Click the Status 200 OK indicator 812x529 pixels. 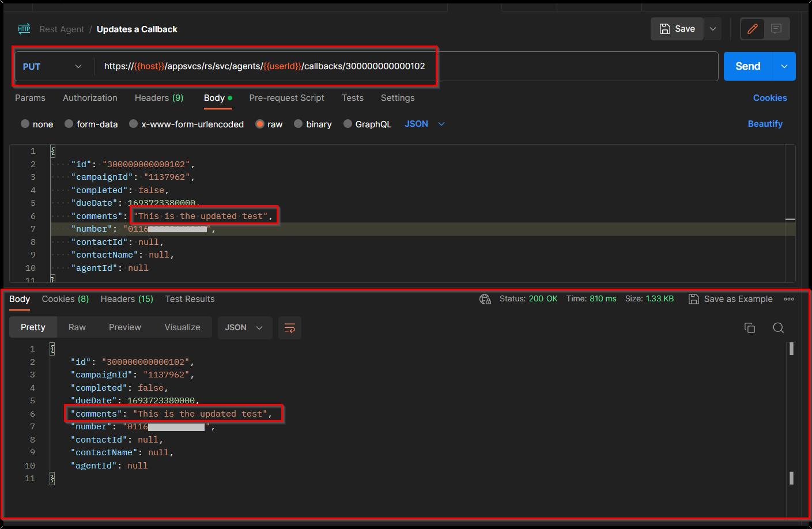pos(528,299)
